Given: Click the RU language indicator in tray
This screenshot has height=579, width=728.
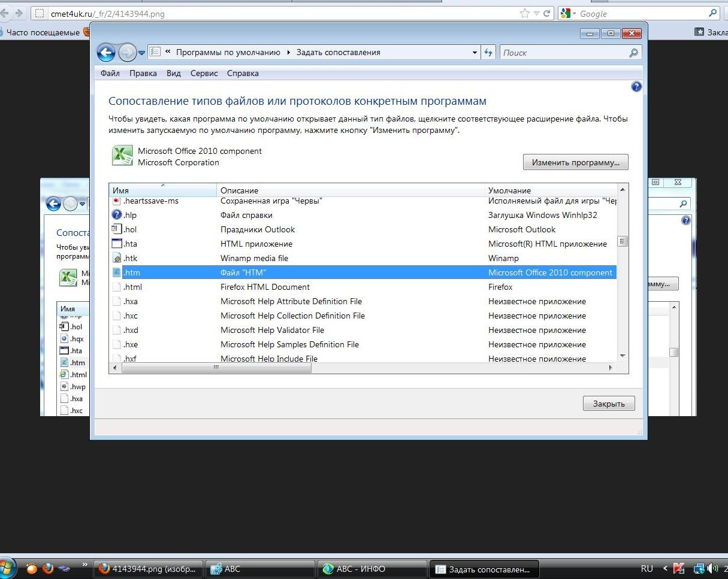Looking at the screenshot, I should (x=647, y=569).
